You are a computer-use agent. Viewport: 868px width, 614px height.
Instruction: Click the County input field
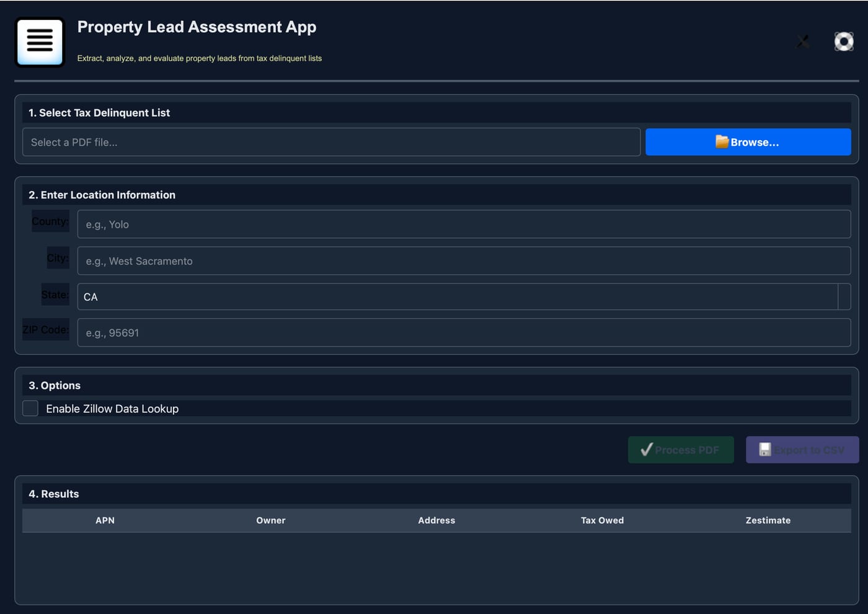tap(464, 224)
